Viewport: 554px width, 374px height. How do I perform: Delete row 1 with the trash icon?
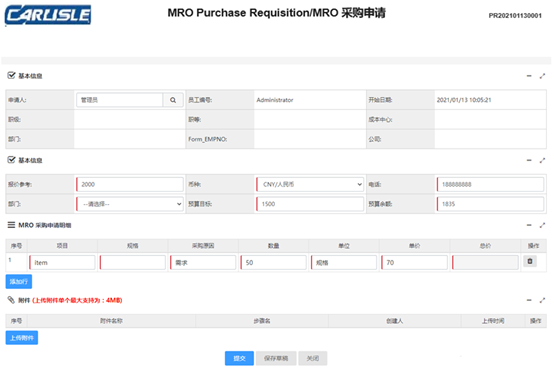(530, 261)
